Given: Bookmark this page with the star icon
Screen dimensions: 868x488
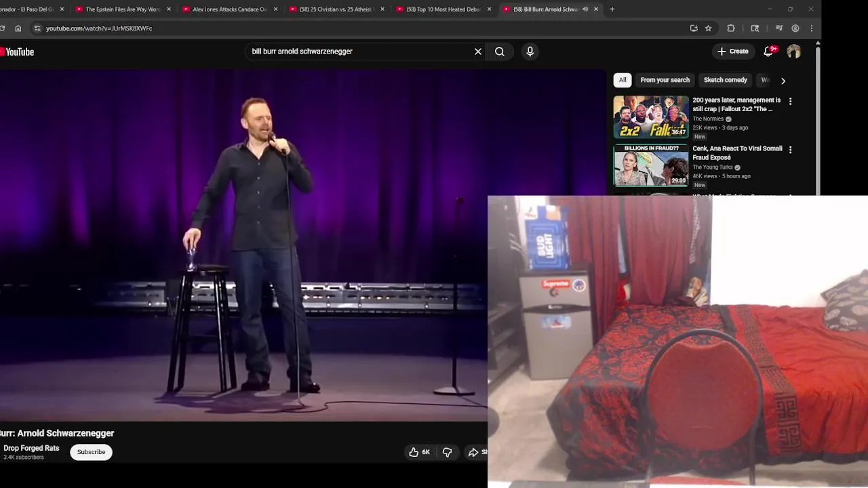Looking at the screenshot, I should tap(708, 28).
